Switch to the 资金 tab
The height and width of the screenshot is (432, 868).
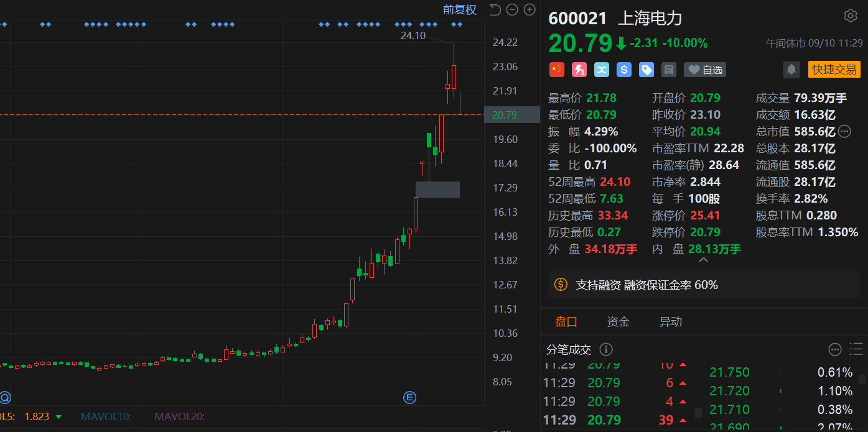click(618, 322)
